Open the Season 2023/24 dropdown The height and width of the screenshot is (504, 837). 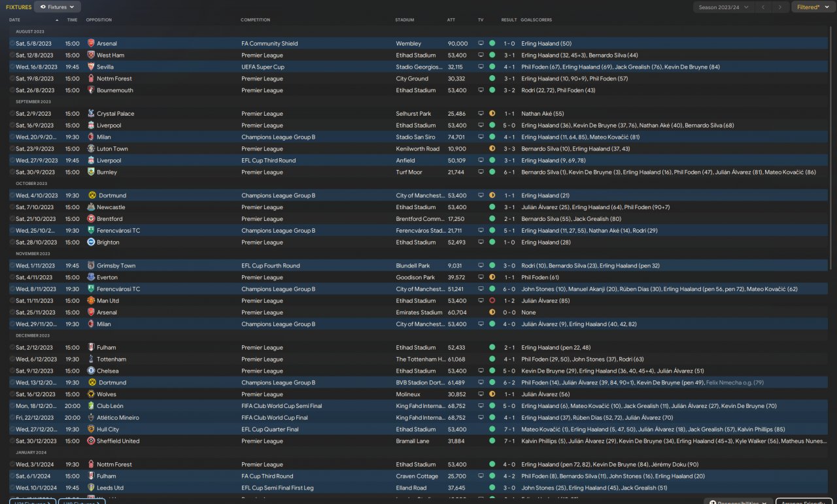tap(724, 7)
